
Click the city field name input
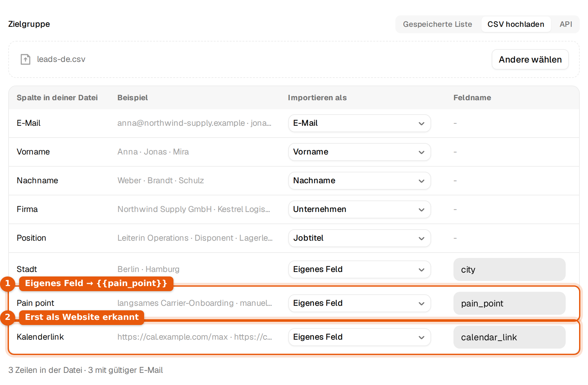[x=509, y=269]
